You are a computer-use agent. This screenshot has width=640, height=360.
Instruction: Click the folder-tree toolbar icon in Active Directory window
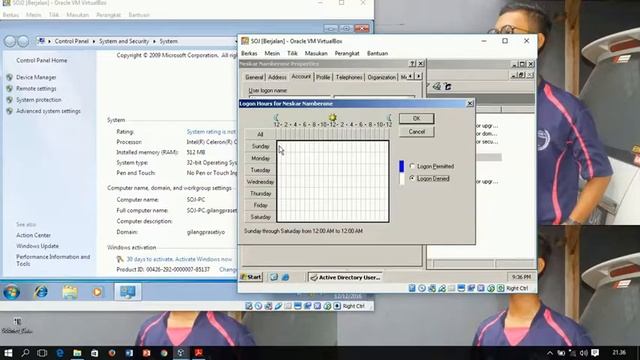click(448, 86)
